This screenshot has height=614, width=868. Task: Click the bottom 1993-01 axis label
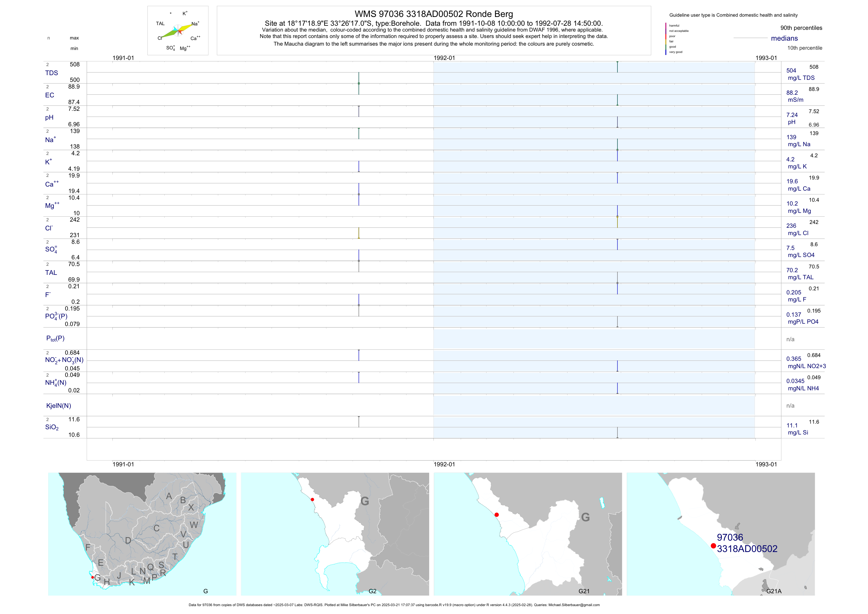point(766,464)
